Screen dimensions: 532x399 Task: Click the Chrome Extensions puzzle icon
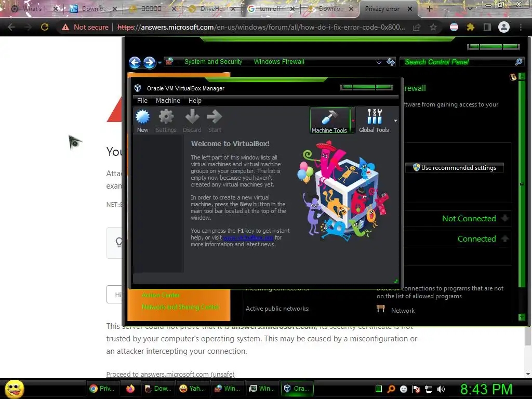pyautogui.click(x=470, y=27)
